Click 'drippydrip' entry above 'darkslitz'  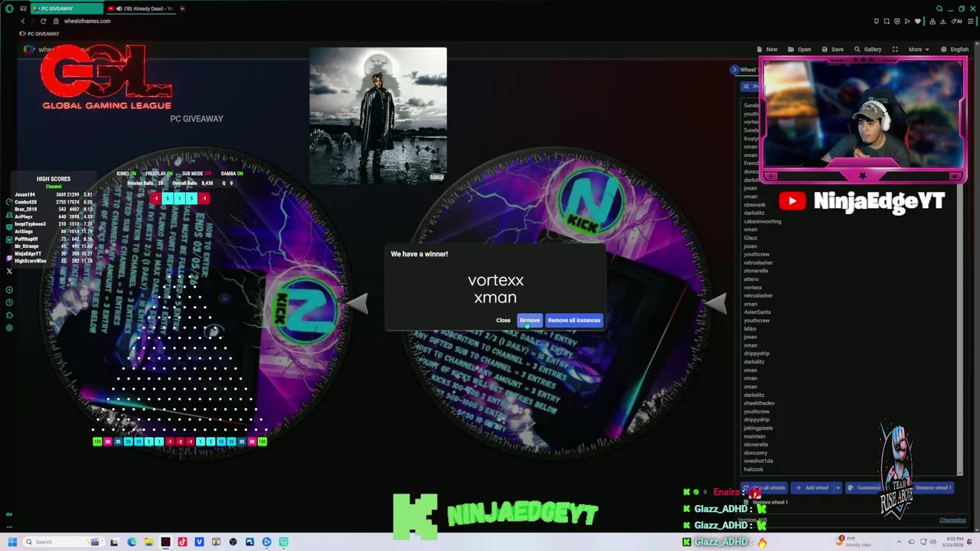756,354
